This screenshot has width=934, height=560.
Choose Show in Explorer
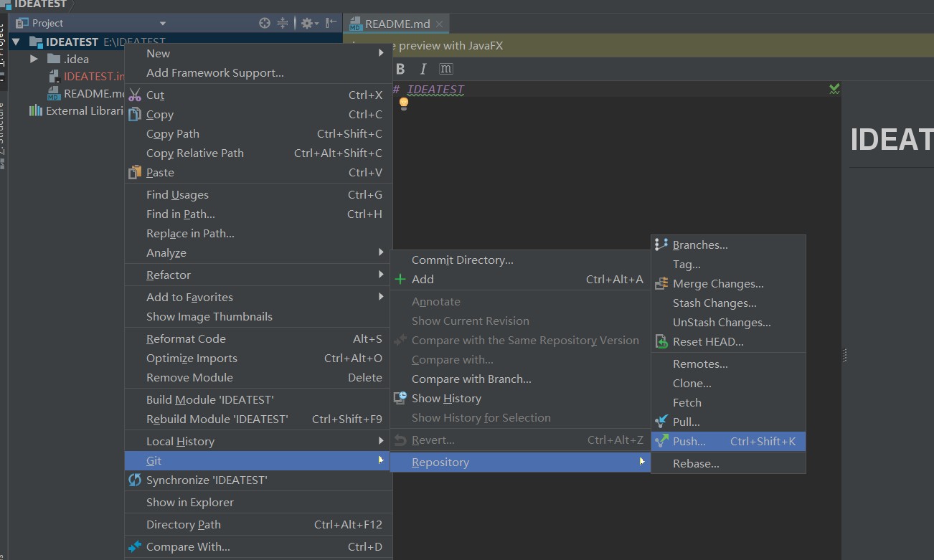coord(258,502)
